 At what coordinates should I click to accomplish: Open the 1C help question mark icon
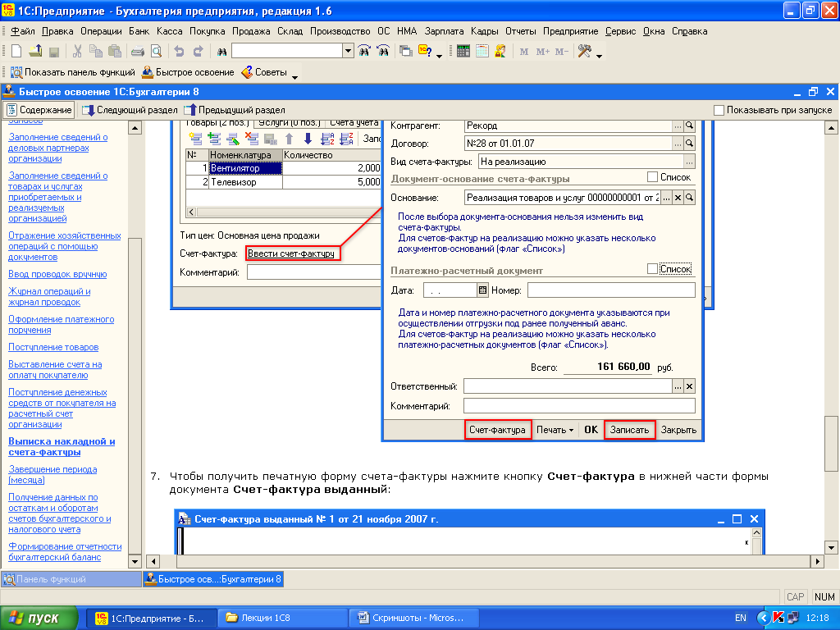tap(425, 52)
